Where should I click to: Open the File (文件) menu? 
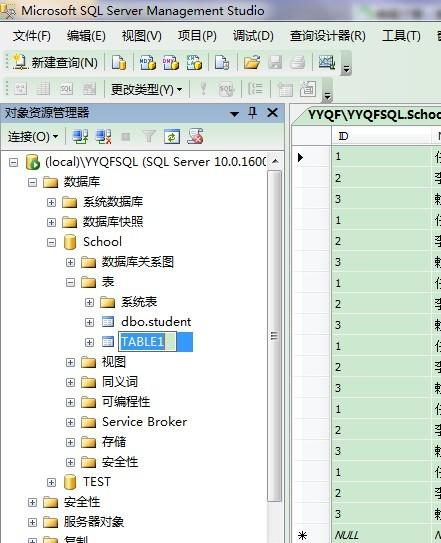pyautogui.click(x=32, y=36)
